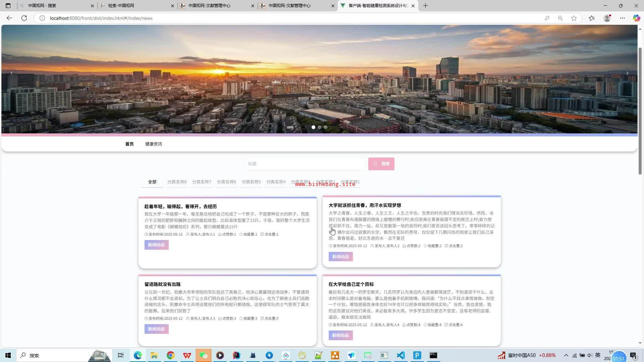Screen dimensions: 644x362
Task: Select 分类名称5 category tab
Action: click(251, 182)
